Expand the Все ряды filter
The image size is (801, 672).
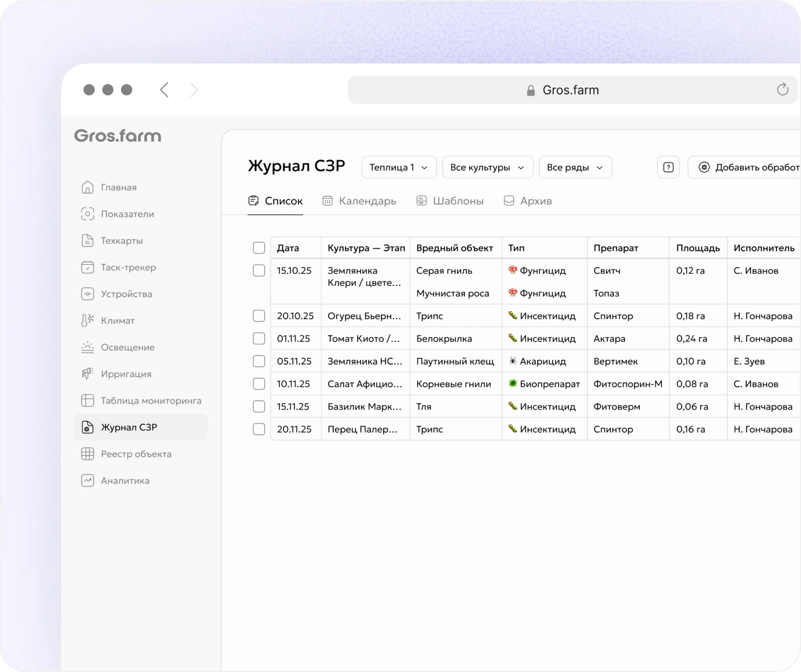click(x=575, y=167)
